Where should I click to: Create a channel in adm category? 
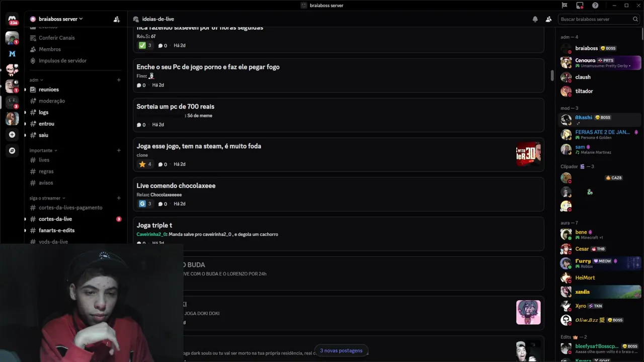click(119, 80)
